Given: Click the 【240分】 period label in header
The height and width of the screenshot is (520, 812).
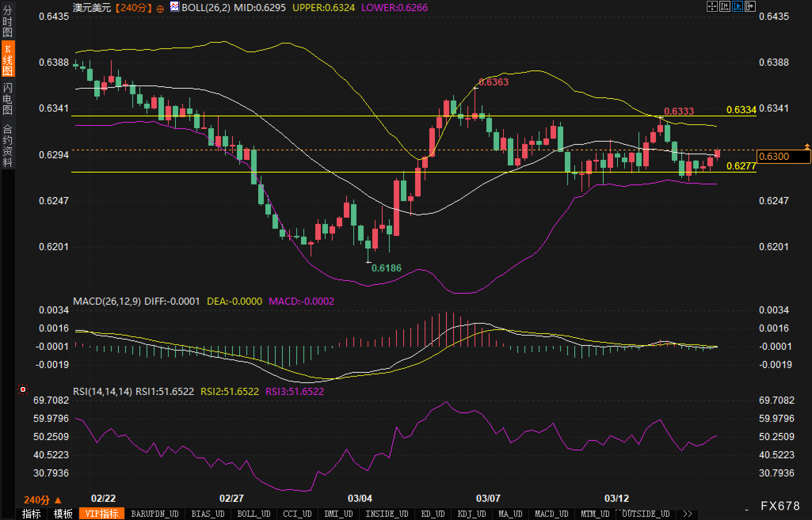Looking at the screenshot, I should (x=134, y=8).
